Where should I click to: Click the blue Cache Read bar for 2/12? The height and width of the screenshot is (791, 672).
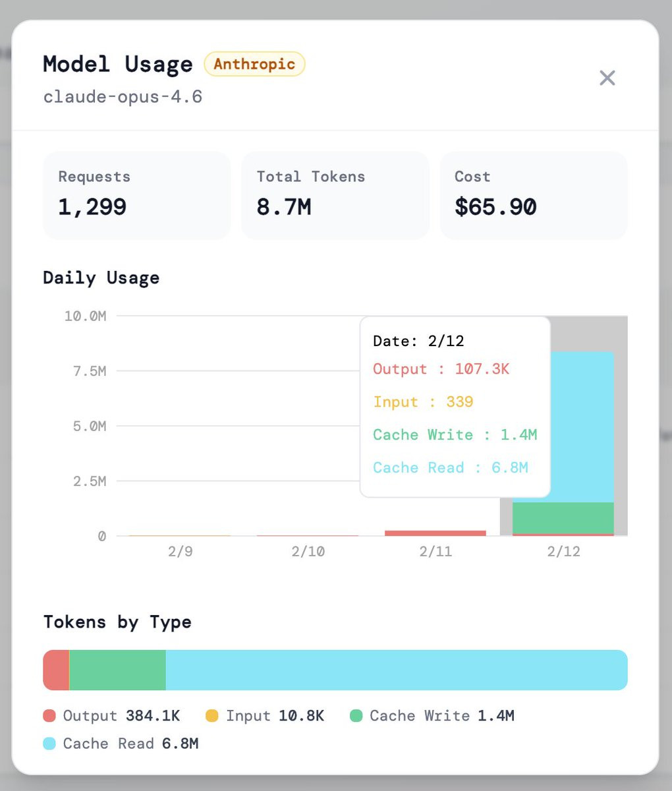pyautogui.click(x=582, y=422)
